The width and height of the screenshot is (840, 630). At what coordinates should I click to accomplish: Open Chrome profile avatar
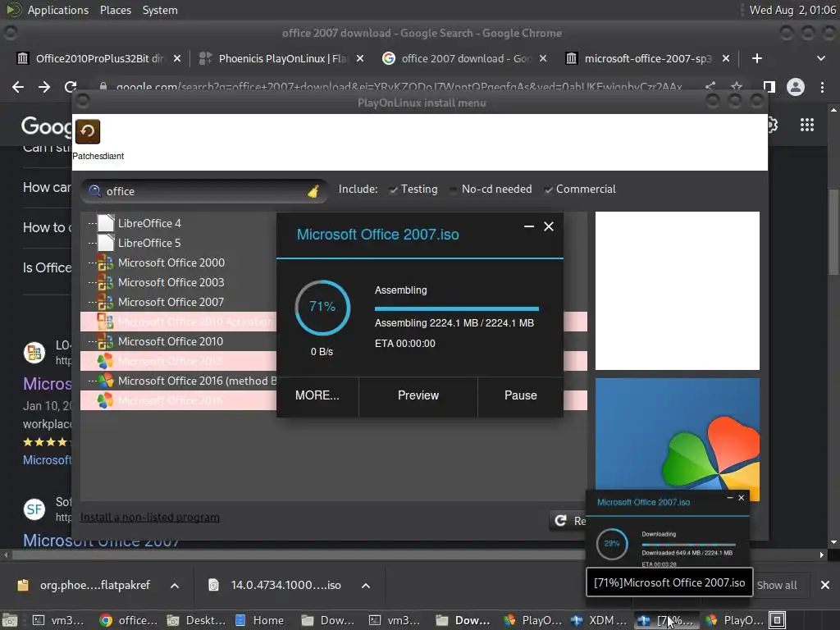[x=796, y=87]
